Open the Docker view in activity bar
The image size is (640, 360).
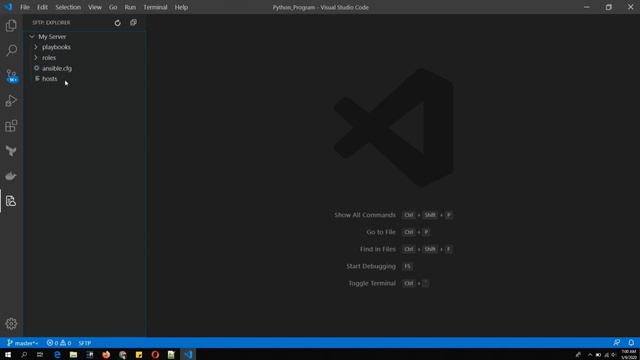tap(11, 176)
